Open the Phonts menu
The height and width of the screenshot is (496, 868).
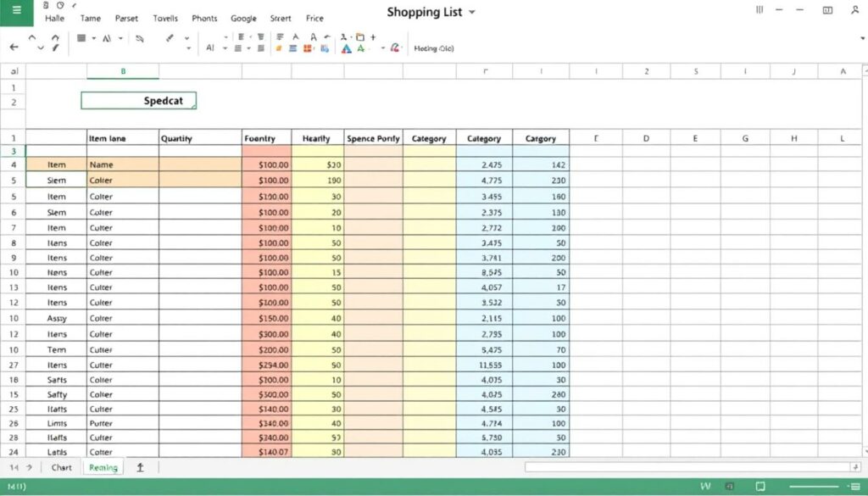tap(204, 19)
